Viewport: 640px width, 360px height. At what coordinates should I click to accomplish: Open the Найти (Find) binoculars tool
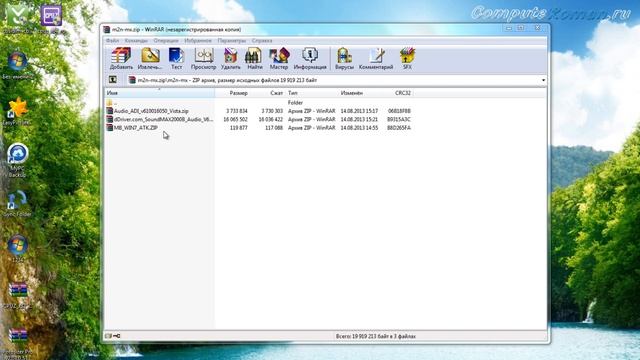[254, 58]
